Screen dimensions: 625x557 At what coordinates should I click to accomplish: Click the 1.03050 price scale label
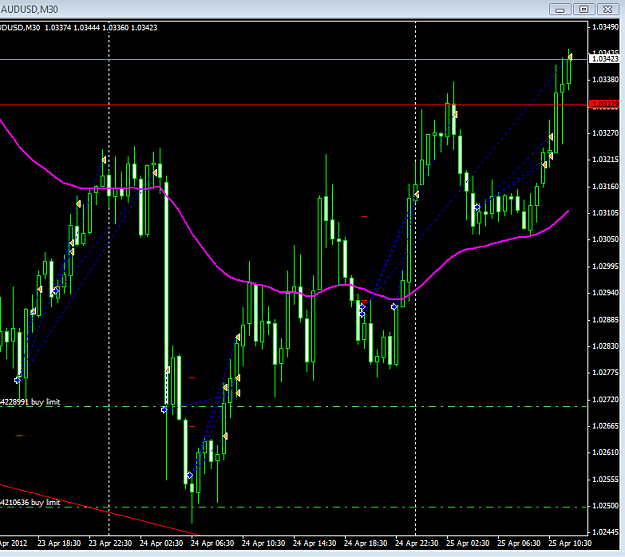point(605,239)
